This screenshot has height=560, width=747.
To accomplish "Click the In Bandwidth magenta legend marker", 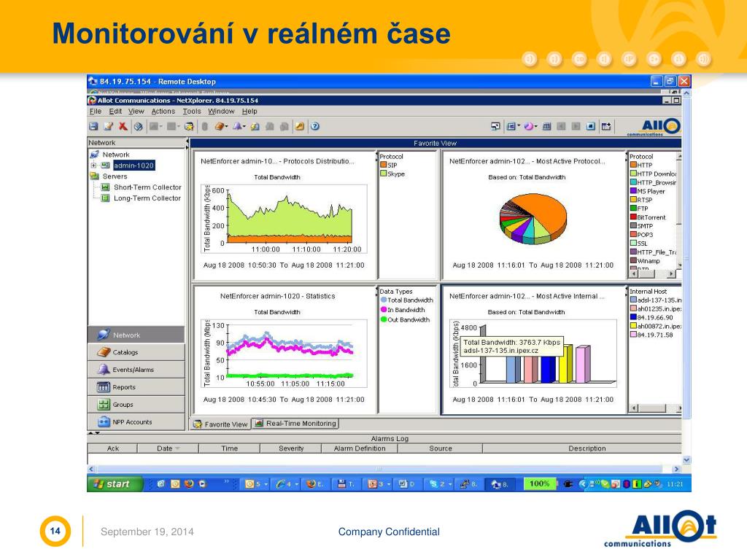I will (384, 309).
